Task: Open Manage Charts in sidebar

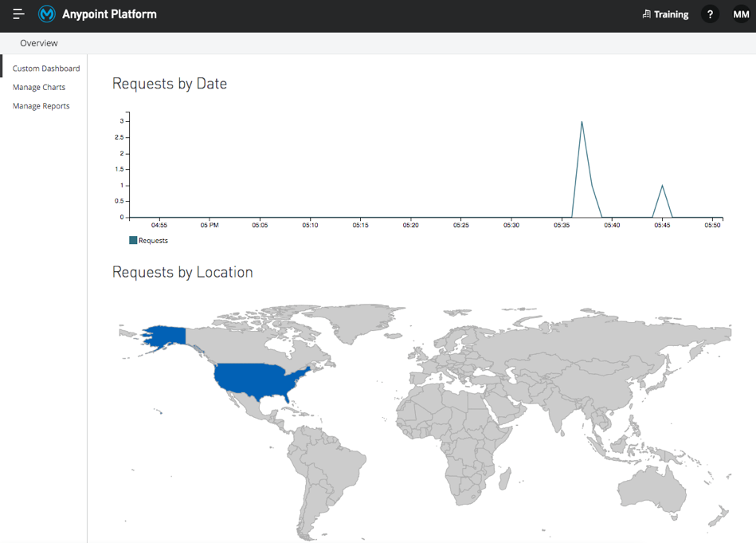Action: tap(39, 88)
